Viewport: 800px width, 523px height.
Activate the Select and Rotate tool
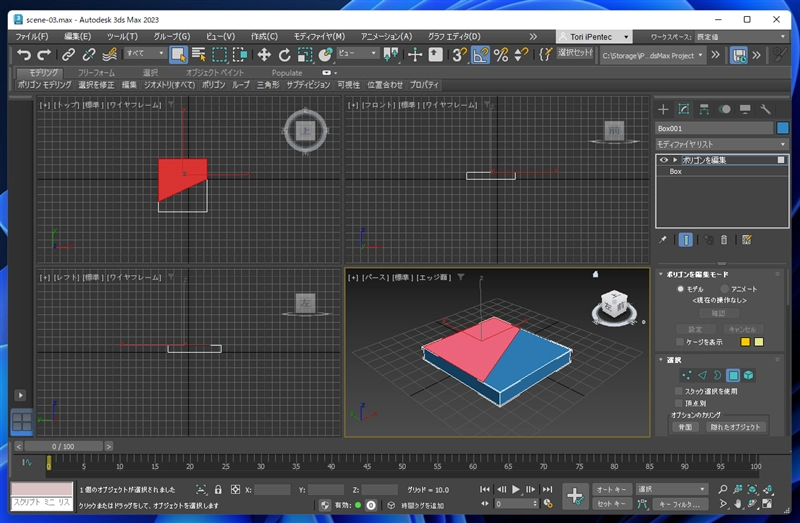[x=284, y=55]
